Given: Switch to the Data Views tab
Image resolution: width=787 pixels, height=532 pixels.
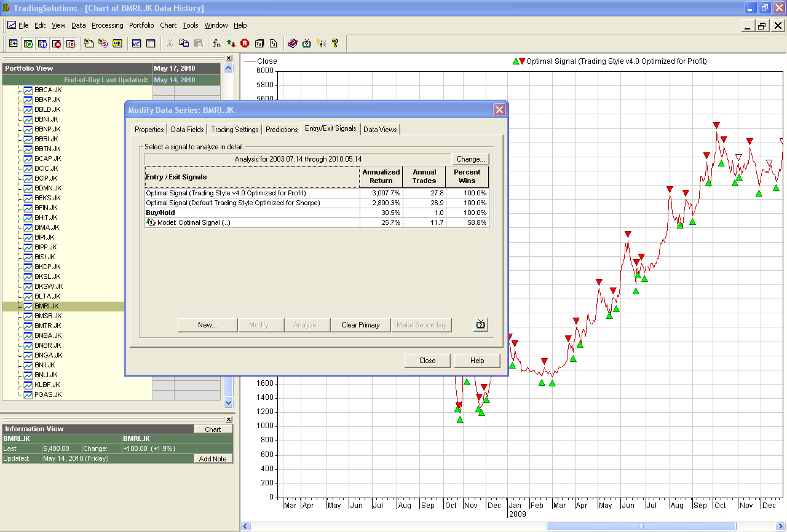Looking at the screenshot, I should 380,130.
